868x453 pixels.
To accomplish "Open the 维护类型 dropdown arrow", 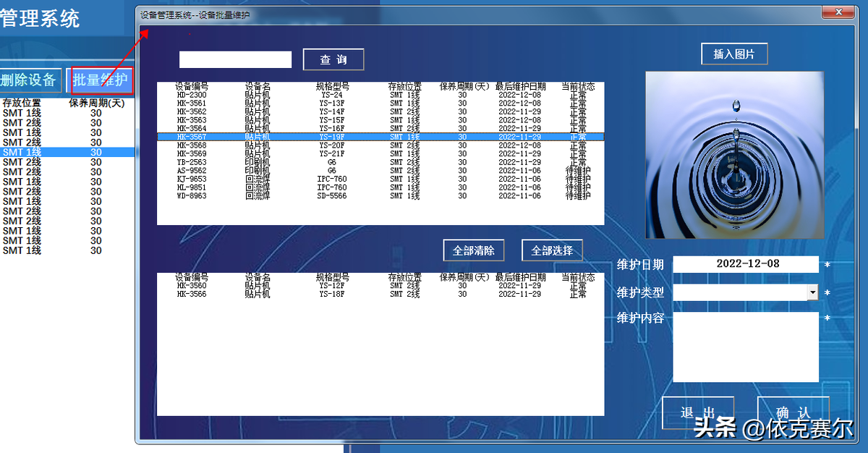I will (813, 292).
